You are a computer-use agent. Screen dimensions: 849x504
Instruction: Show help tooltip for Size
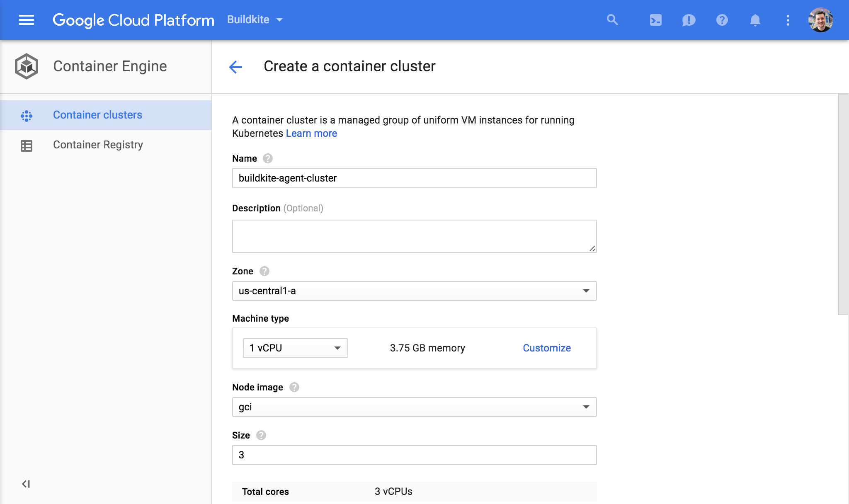click(261, 435)
